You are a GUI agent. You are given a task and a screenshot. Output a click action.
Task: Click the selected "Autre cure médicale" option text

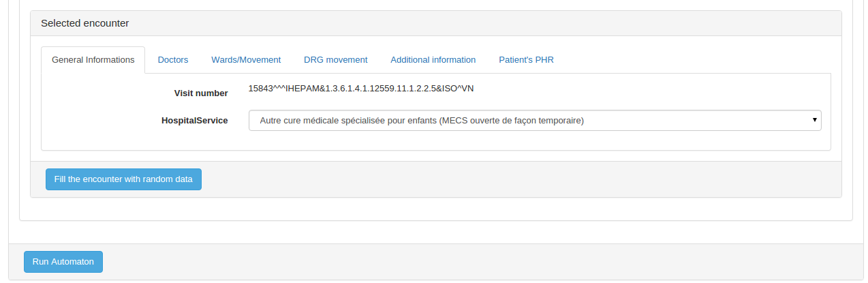tap(422, 121)
